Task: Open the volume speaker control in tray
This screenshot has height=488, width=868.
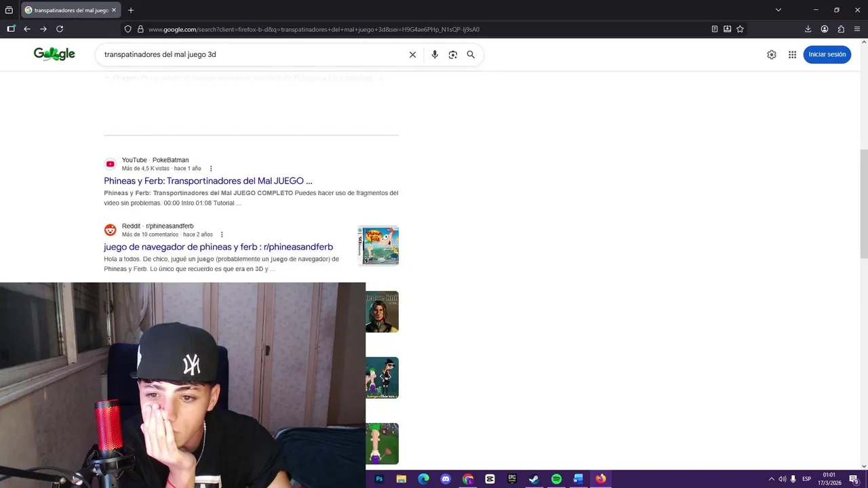Action: pos(783,479)
